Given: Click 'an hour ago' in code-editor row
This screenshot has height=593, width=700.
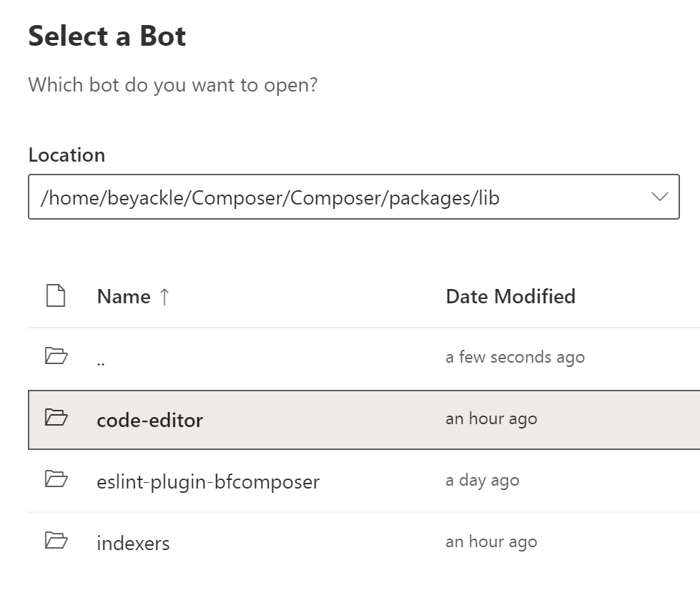Looking at the screenshot, I should (x=491, y=419).
